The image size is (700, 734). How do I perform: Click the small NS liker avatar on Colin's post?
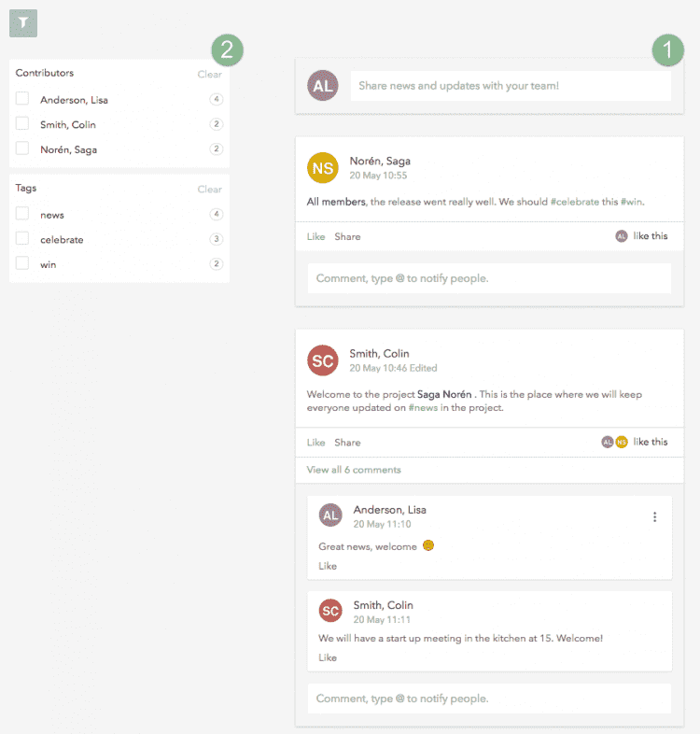[622, 442]
